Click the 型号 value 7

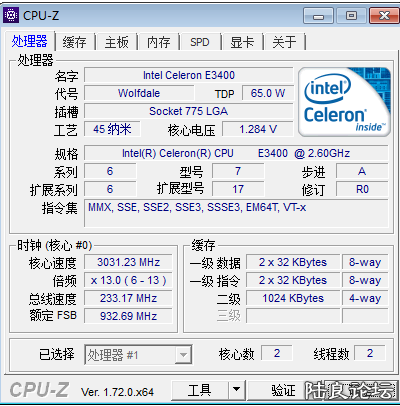tap(238, 171)
